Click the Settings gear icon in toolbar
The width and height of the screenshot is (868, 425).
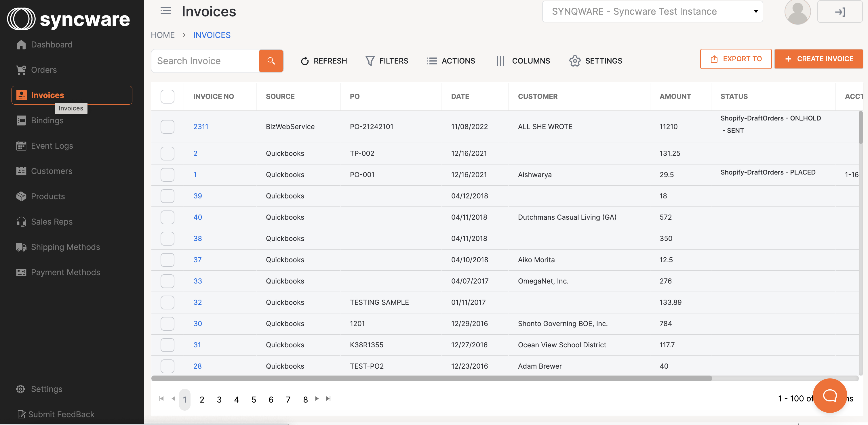(x=574, y=61)
